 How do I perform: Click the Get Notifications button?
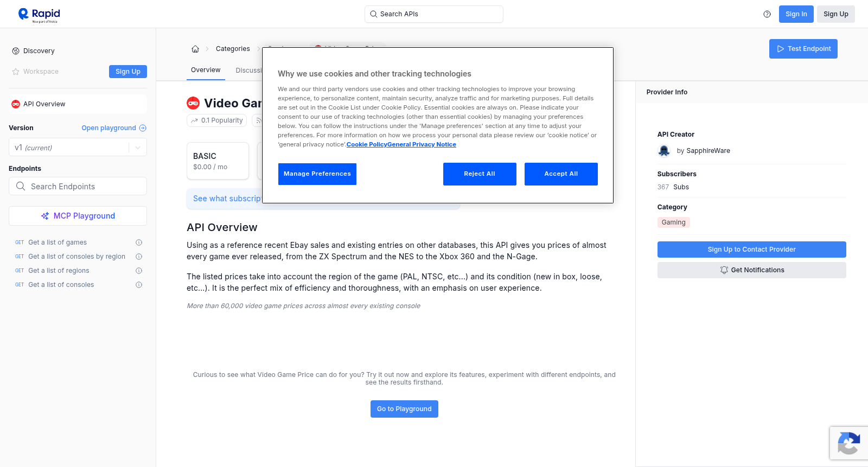coord(752,270)
